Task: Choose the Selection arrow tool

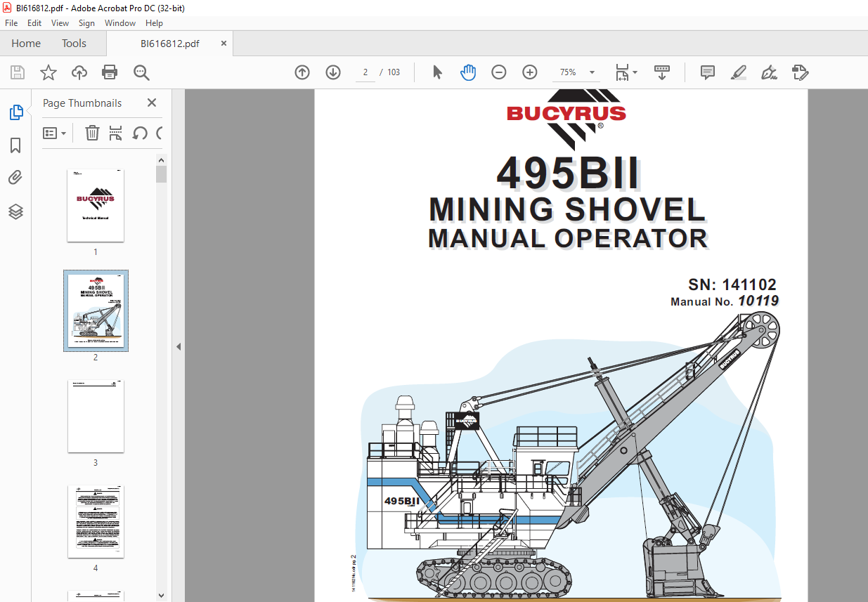Action: click(437, 72)
